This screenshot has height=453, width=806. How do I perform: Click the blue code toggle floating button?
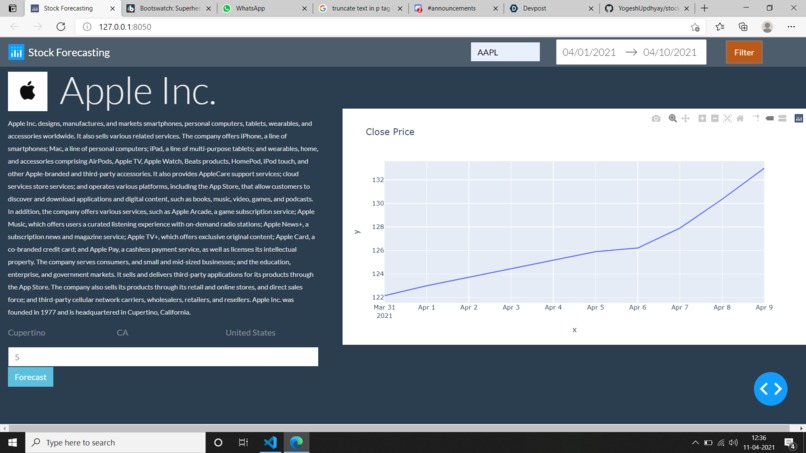[771, 389]
